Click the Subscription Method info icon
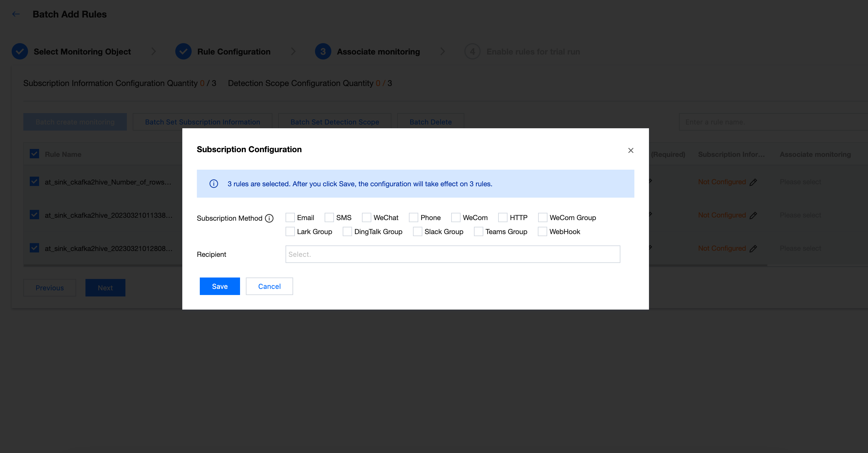868x453 pixels. pos(269,218)
